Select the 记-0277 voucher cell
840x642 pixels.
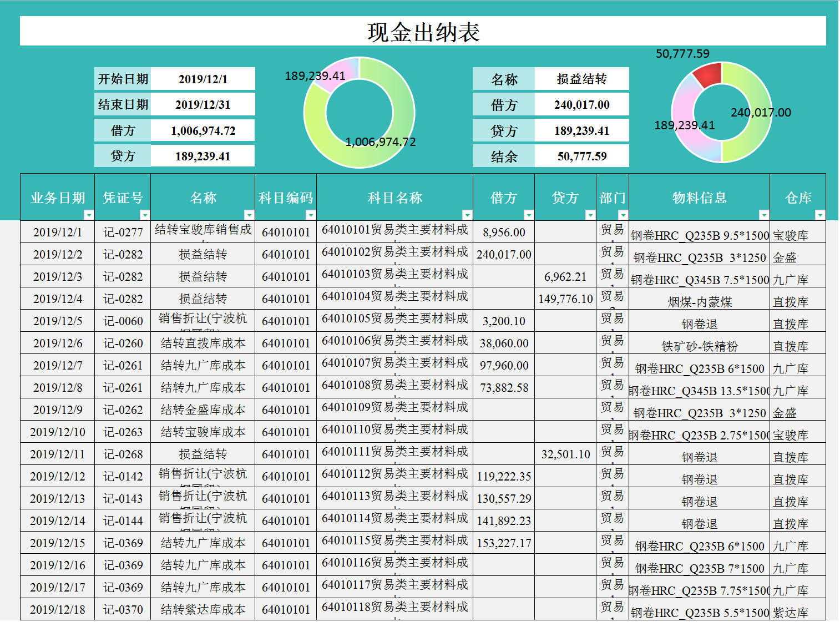[123, 232]
